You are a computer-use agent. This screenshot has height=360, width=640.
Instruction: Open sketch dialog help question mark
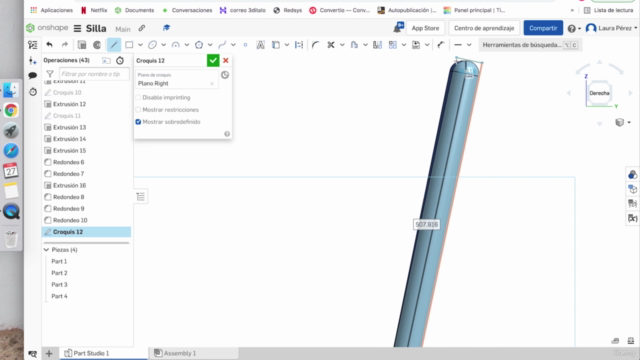point(227,134)
